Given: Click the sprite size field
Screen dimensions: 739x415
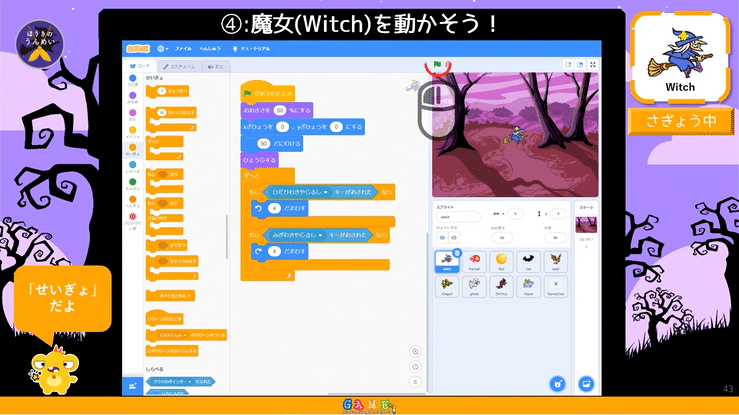Looking at the screenshot, I should pyautogui.click(x=502, y=237).
